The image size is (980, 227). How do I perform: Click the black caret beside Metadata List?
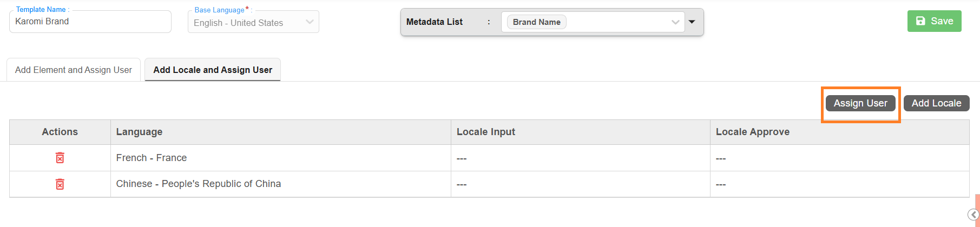click(692, 22)
